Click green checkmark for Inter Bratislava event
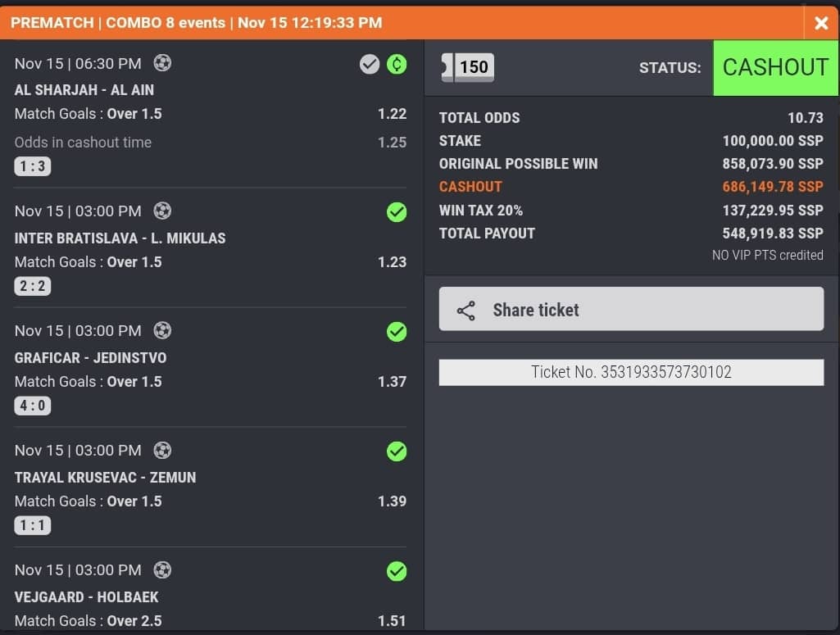Screen dimensions: 840x635 (397, 212)
